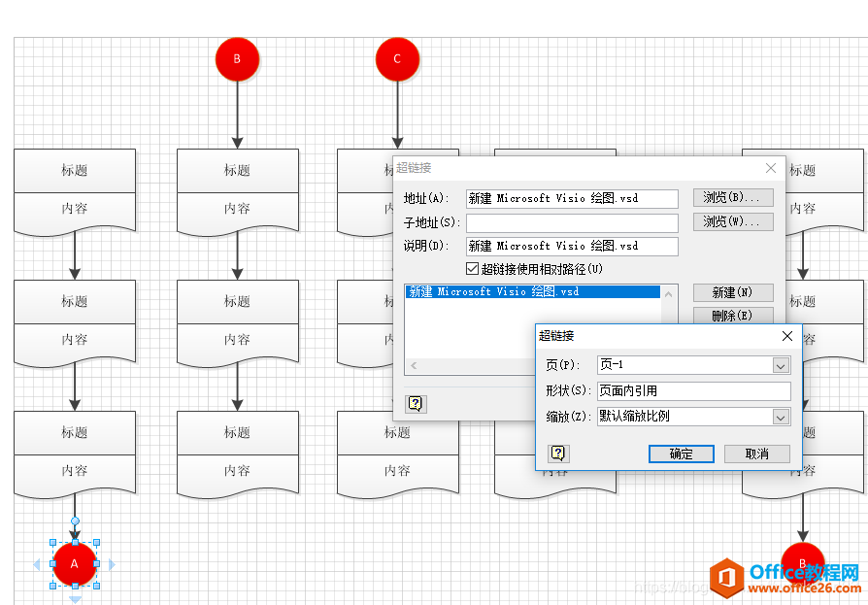
Task: Click right AutoConnect arrow beside circle A
Action: (112, 564)
